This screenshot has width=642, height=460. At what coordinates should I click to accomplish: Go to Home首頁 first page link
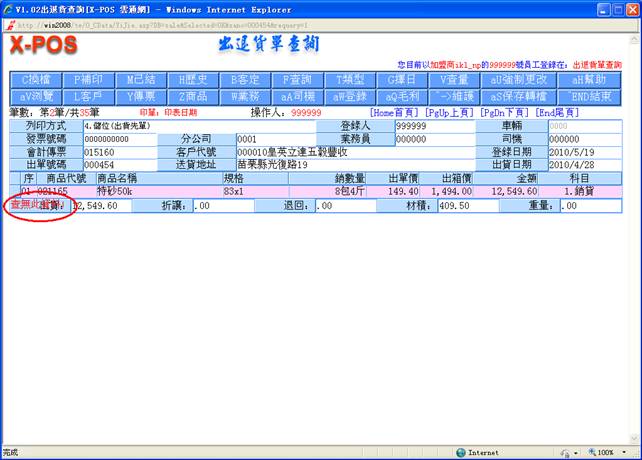(395, 113)
